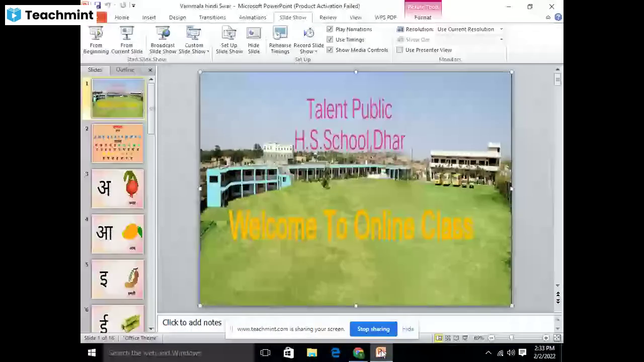This screenshot has height=362, width=644.
Task: Open the Animations ribbon tab
Action: point(253,17)
